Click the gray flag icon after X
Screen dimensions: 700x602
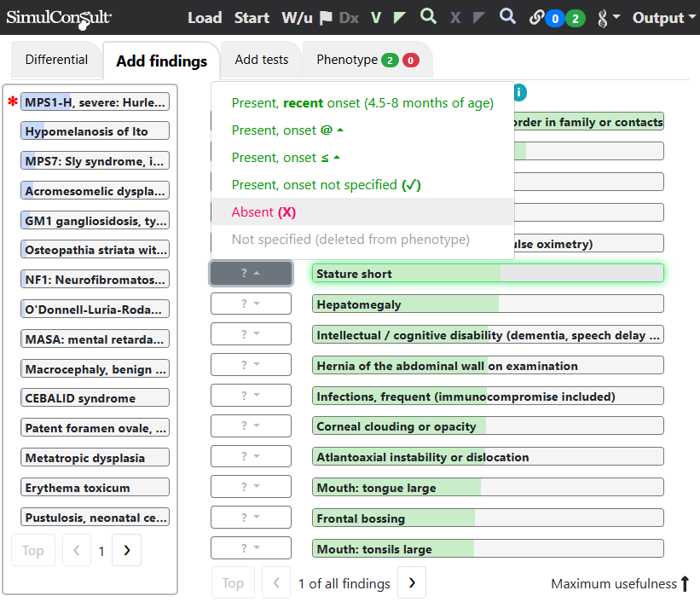(479, 18)
